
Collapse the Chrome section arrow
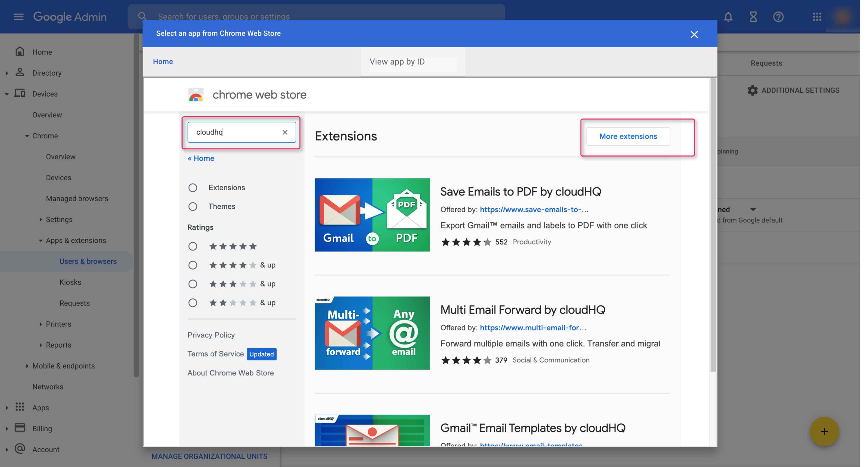coord(27,136)
